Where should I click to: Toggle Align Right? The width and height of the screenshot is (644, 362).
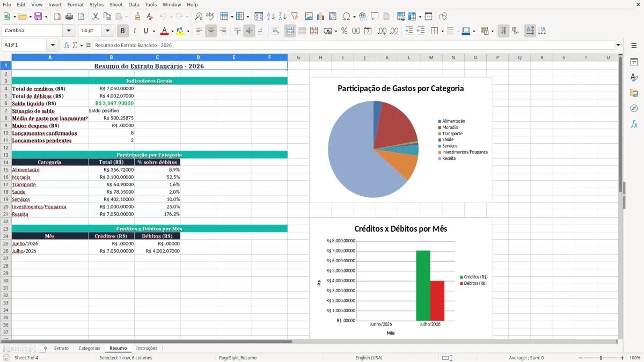pos(223,31)
